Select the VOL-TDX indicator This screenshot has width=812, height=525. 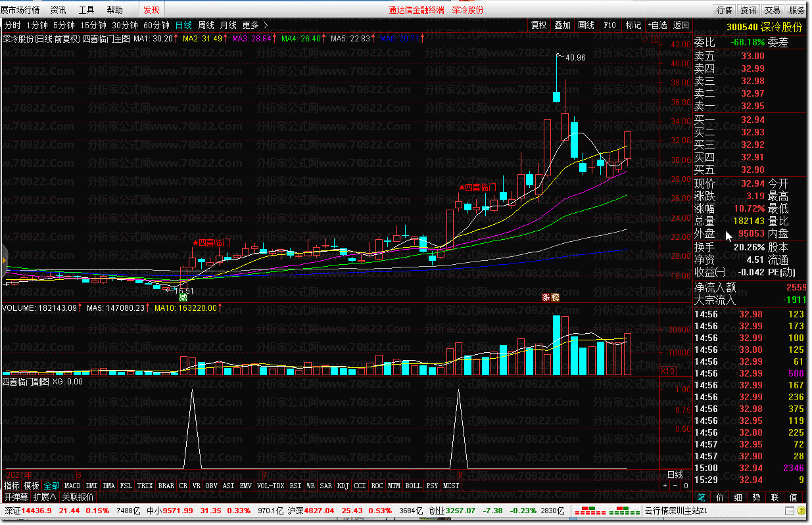[x=270, y=486]
